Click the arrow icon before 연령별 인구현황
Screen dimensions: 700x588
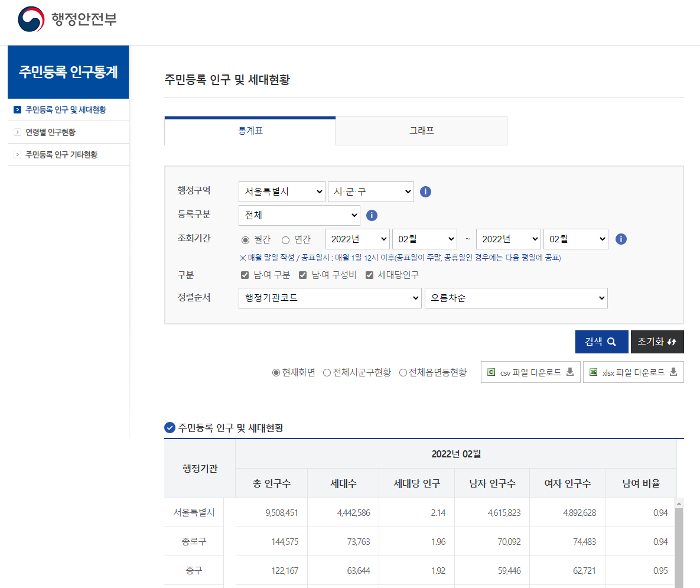coord(17,132)
